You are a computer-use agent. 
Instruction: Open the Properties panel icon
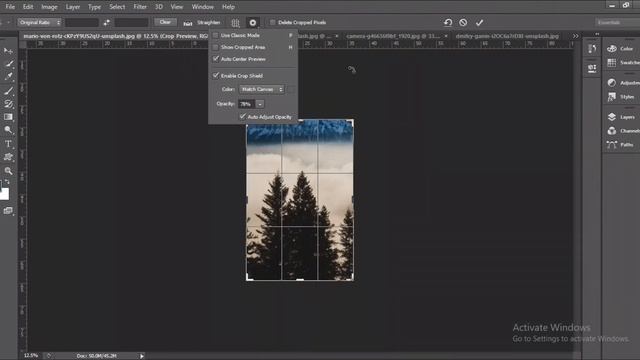[592, 68]
